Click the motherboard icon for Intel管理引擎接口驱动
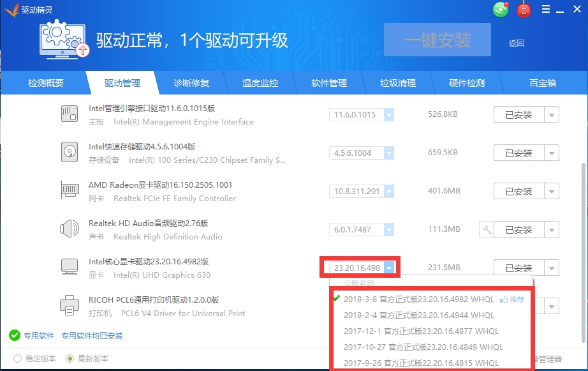Image resolution: width=588 pixels, height=371 pixels. coord(70,114)
